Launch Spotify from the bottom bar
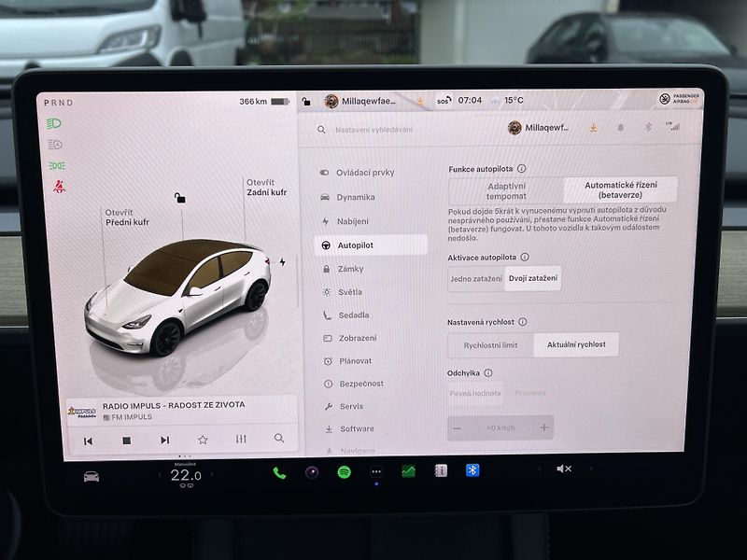This screenshot has height=560, width=747. [x=344, y=472]
